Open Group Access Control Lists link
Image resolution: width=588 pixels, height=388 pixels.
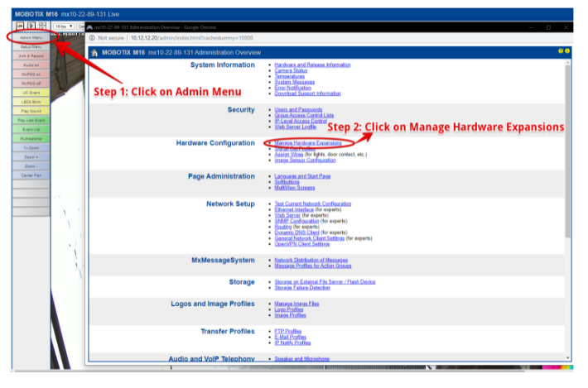coord(304,115)
